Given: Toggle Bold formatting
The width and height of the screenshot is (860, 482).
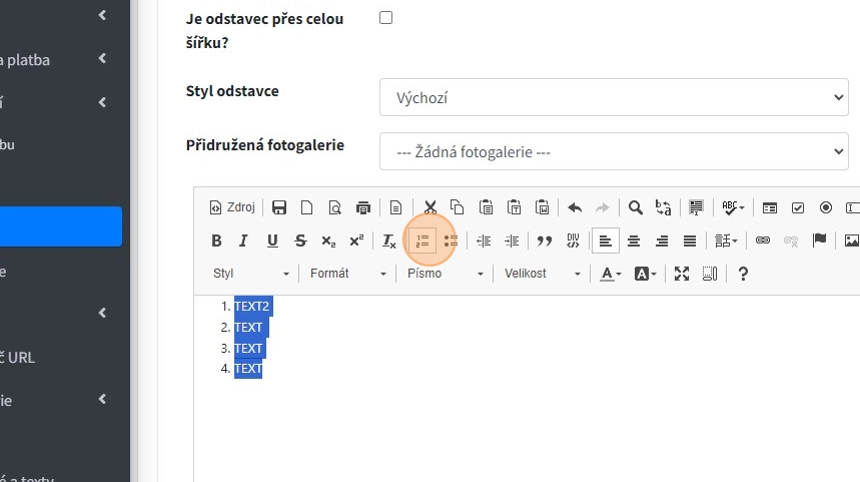Looking at the screenshot, I should [x=216, y=241].
